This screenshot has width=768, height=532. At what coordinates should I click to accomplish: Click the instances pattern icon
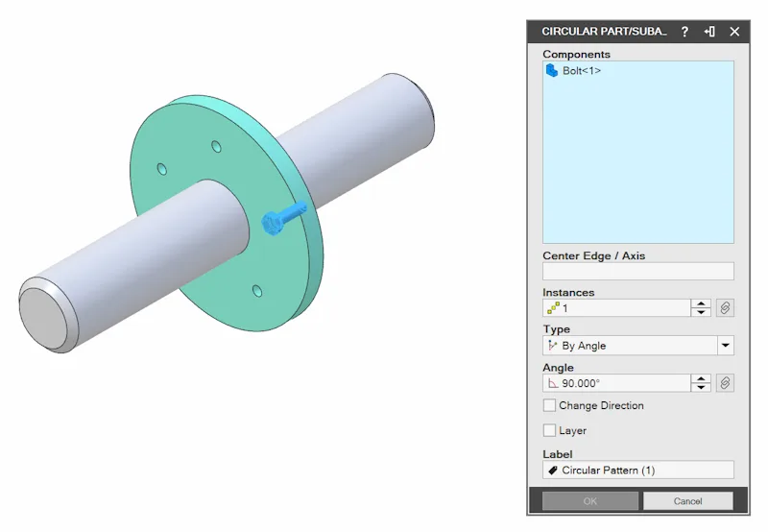pos(554,308)
